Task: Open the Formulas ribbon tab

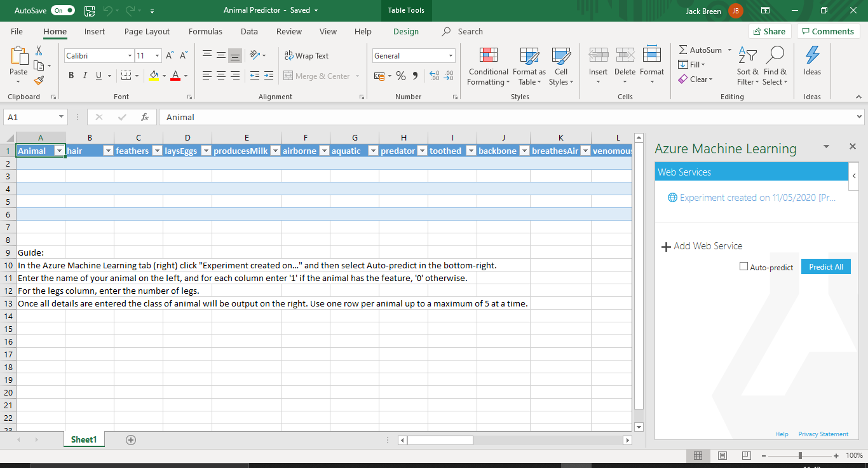Action: [205, 31]
